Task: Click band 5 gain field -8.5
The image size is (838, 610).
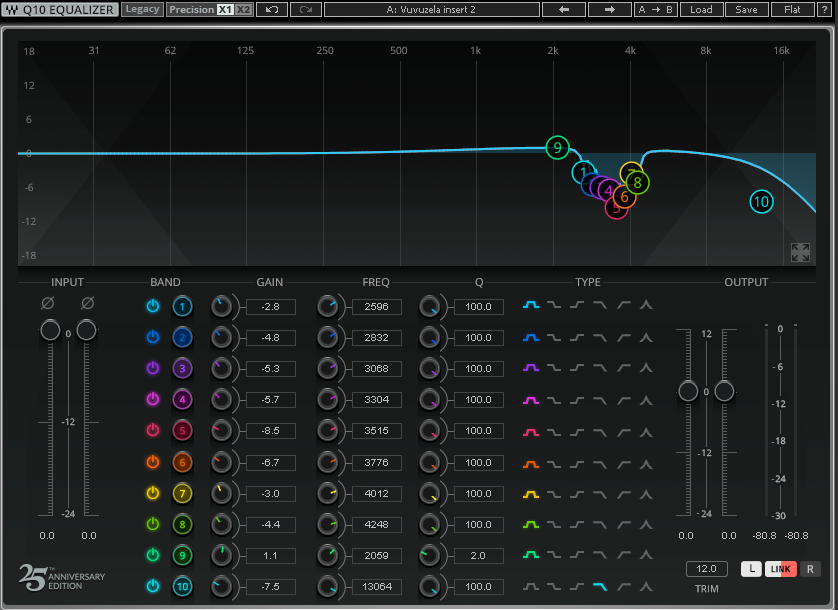Action: pos(270,431)
